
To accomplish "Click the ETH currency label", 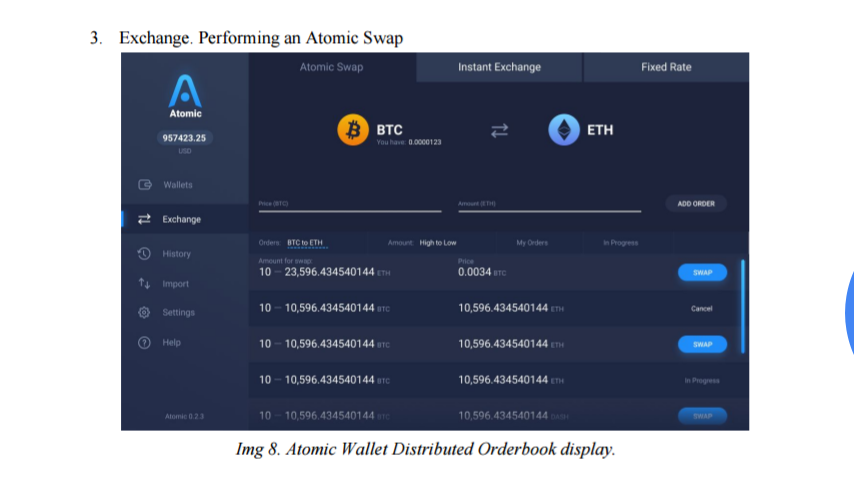I will point(600,130).
